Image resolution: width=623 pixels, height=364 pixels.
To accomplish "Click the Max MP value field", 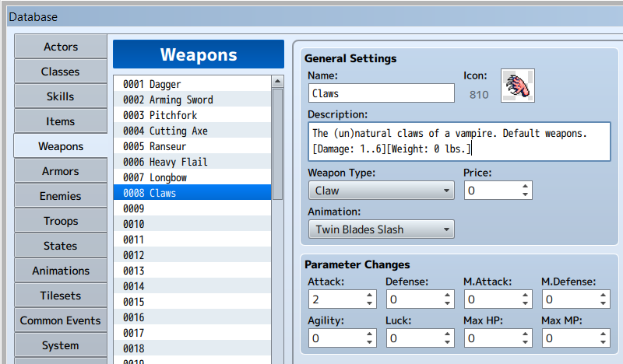I will (x=570, y=338).
